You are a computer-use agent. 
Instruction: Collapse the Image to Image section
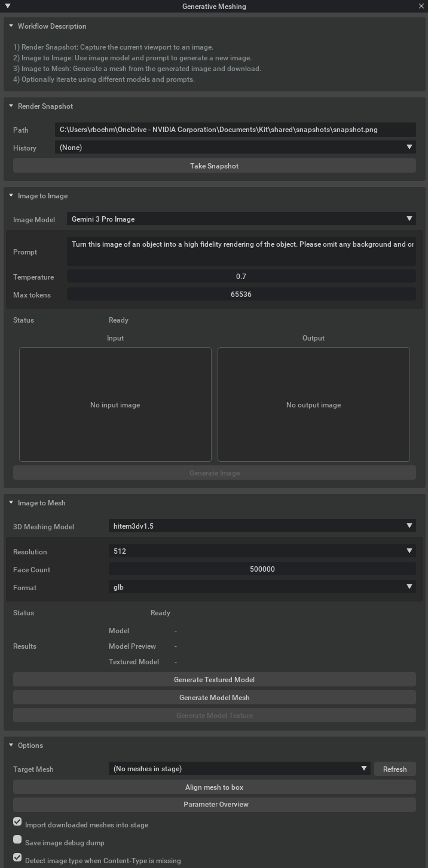(11, 196)
